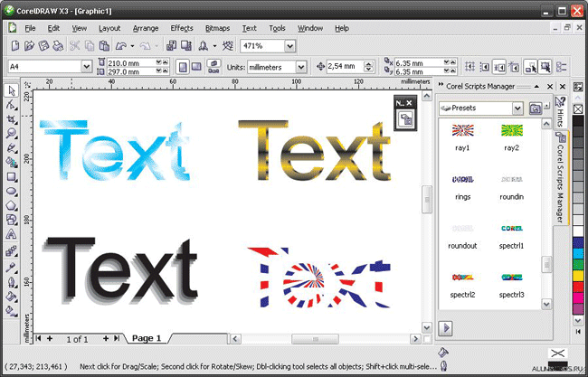588x377 pixels.
Task: Open the Tools menu
Action: pyautogui.click(x=277, y=28)
